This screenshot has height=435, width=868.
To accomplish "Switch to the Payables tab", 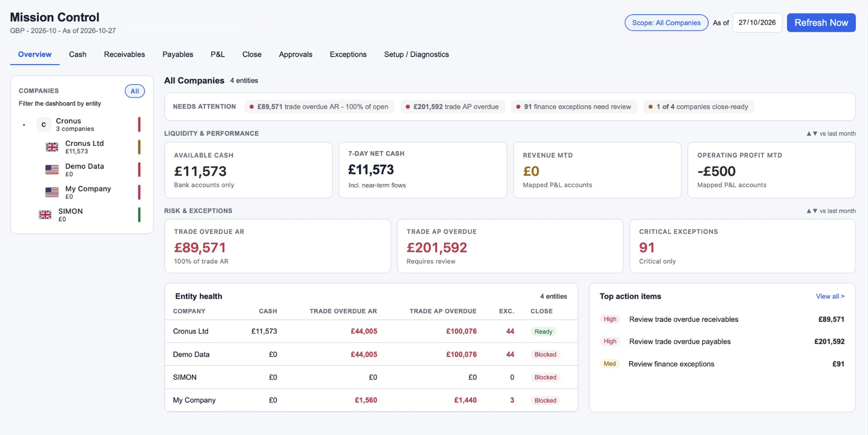I will tap(178, 54).
